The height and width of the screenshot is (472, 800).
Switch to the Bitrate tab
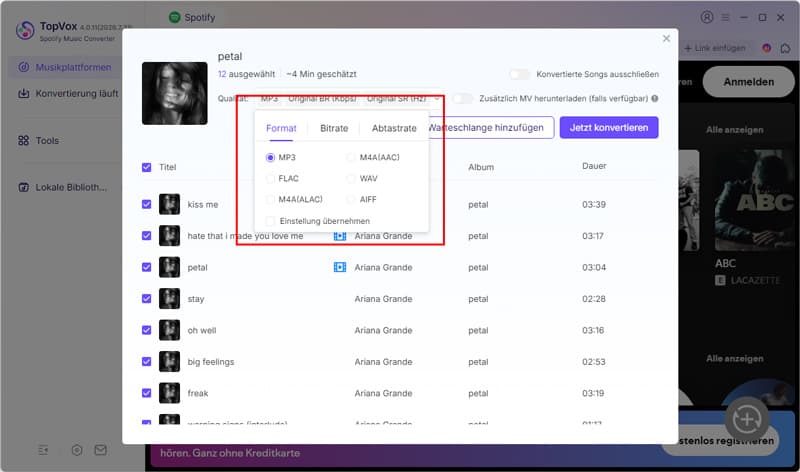[334, 129]
